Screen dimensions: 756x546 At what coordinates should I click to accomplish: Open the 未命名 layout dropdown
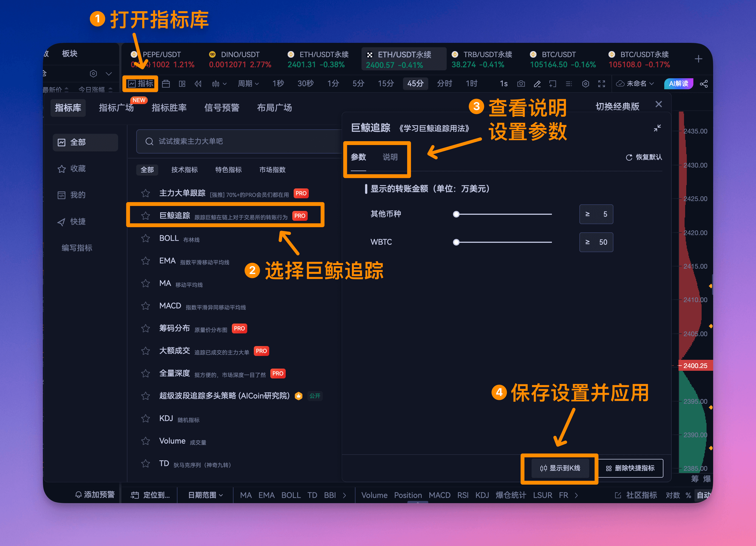(635, 84)
